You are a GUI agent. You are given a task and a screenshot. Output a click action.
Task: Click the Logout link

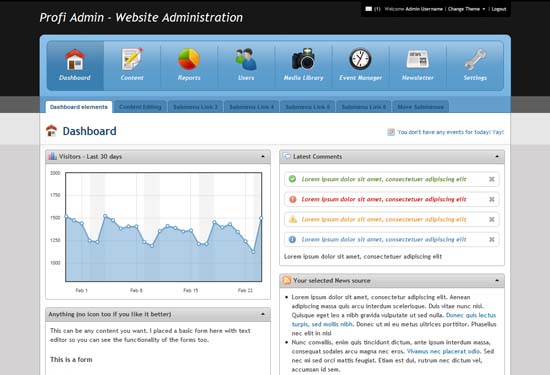(499, 9)
